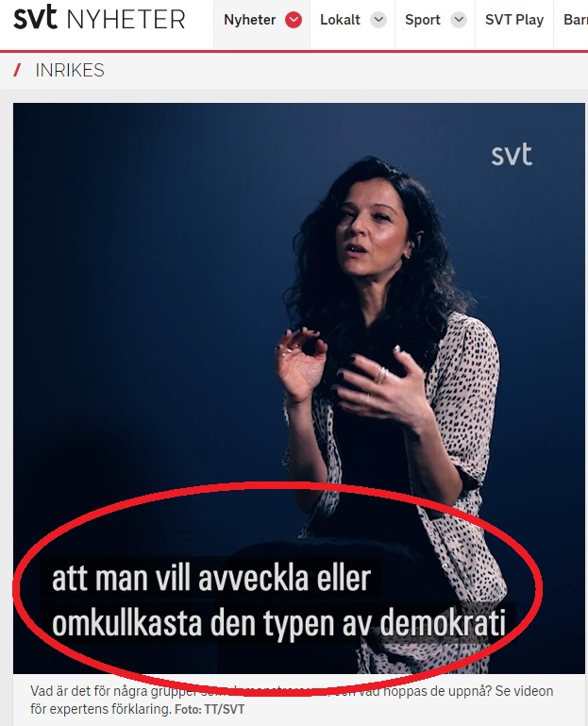Image resolution: width=588 pixels, height=726 pixels.
Task: Click the subtitle line 'omkullkasta den typen av demokrati'
Action: point(278,623)
